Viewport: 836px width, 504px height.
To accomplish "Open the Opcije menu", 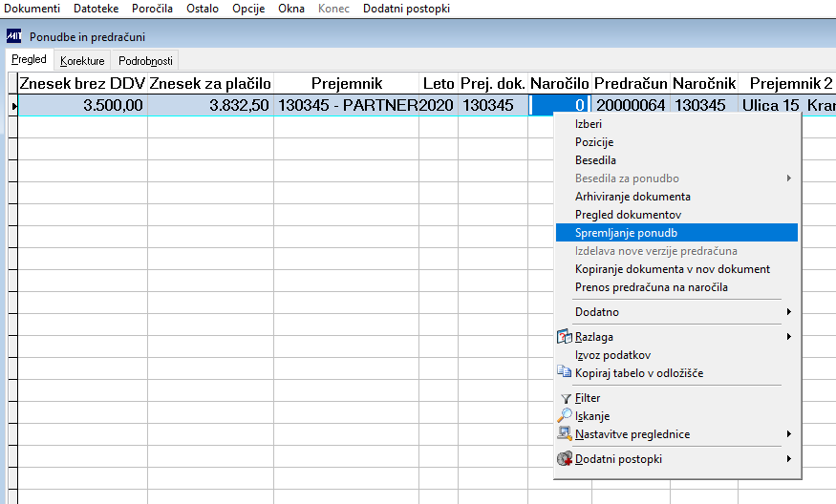I will (248, 9).
